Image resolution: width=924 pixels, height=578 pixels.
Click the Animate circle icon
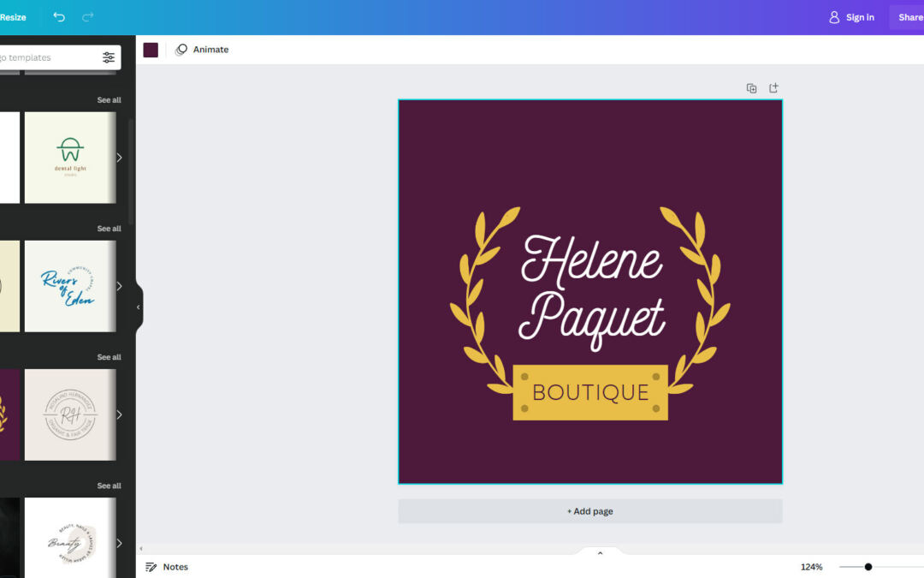181,50
